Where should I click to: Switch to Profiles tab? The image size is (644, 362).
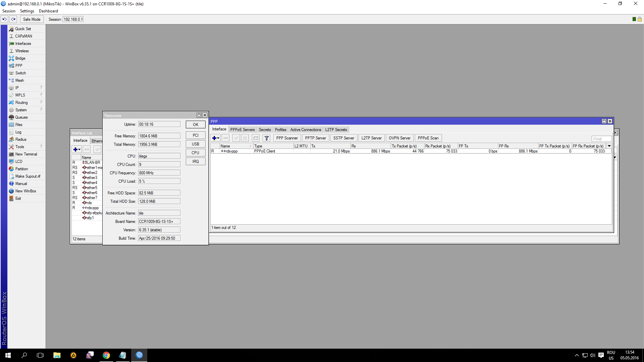(280, 130)
